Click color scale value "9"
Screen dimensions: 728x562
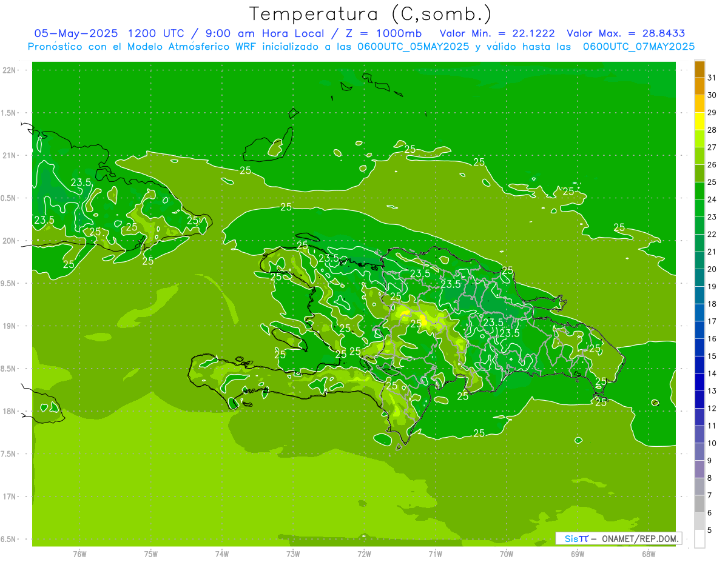coord(710,461)
